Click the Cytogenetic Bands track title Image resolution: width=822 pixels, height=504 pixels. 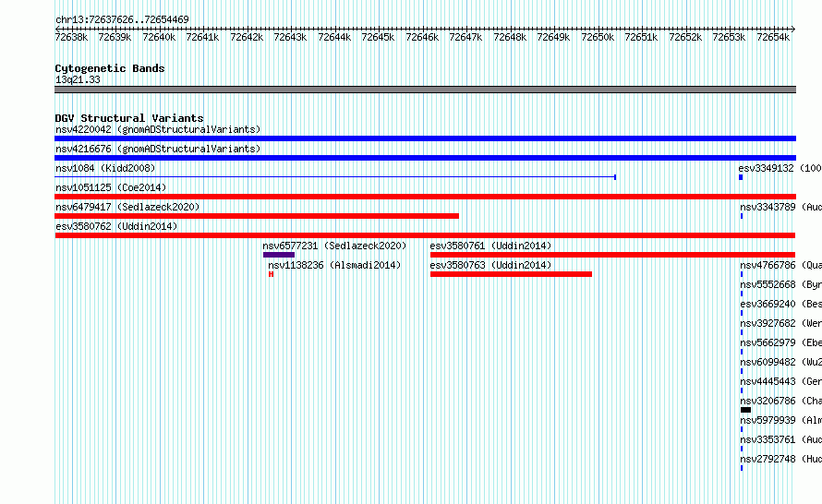[110, 68]
